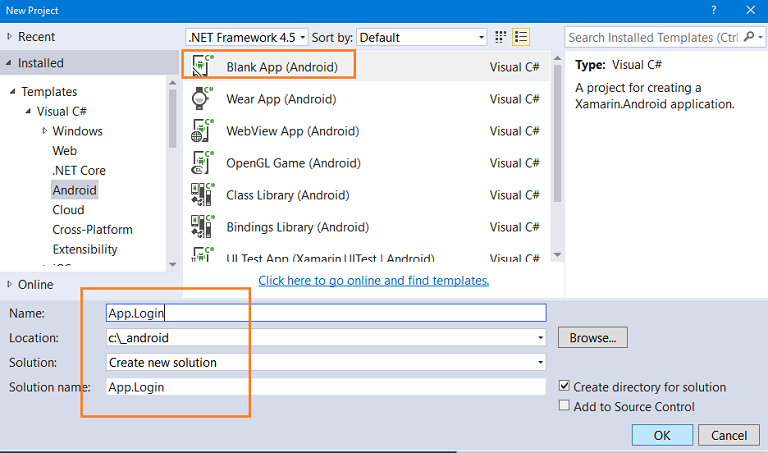
Task: Pick the OpenGL Game template icon
Action: point(202,163)
